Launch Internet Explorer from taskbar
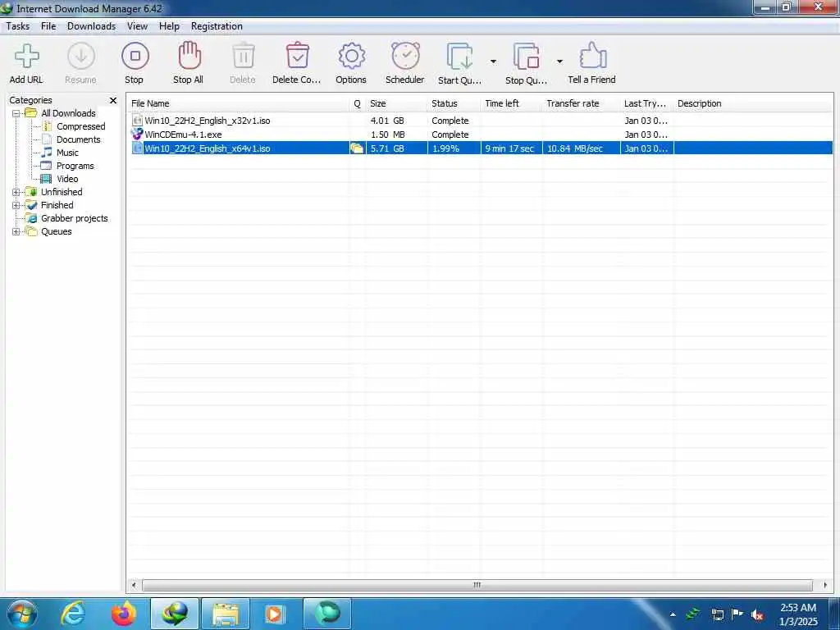Screen dimensions: 840x630 (x=73, y=614)
